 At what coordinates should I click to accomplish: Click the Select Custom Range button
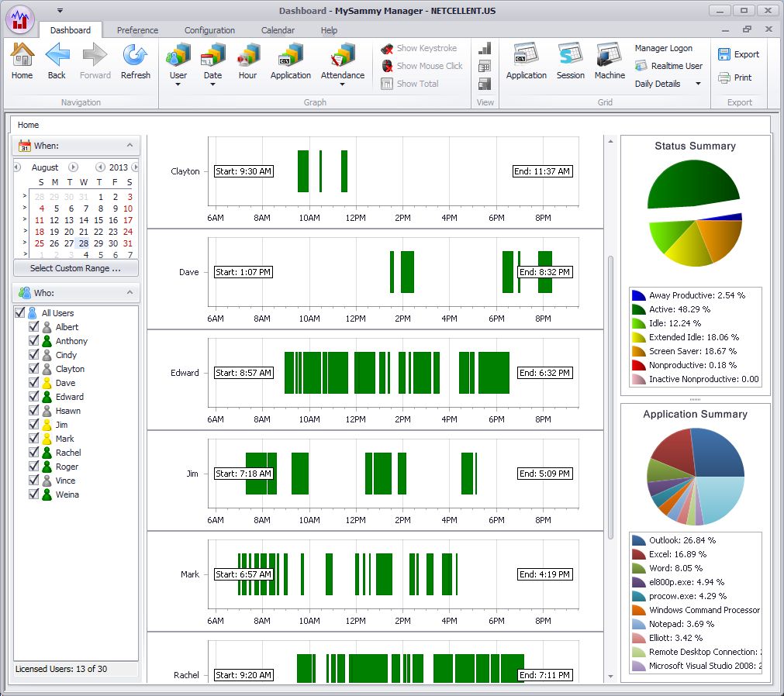click(75, 268)
